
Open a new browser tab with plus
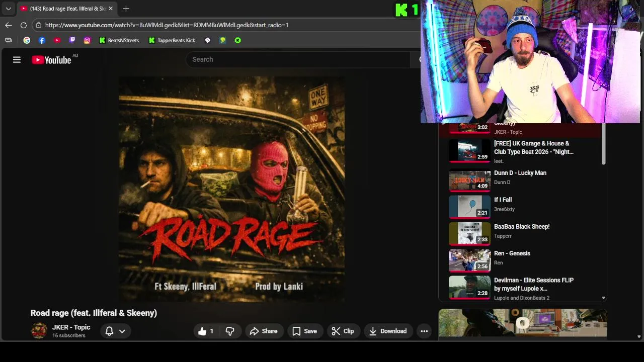tap(126, 9)
